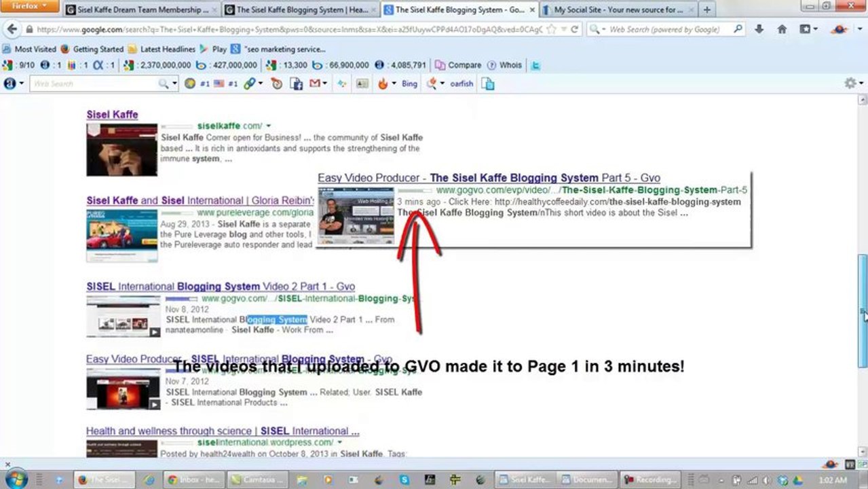Open the siselkaffe.com result dropdown arrow
Viewport: 868px width, 489px height.
tap(269, 126)
